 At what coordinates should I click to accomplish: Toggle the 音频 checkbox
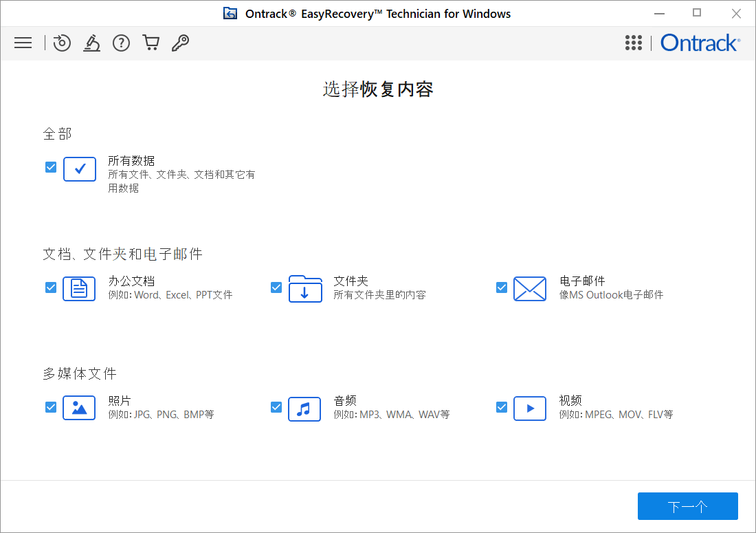coord(276,407)
